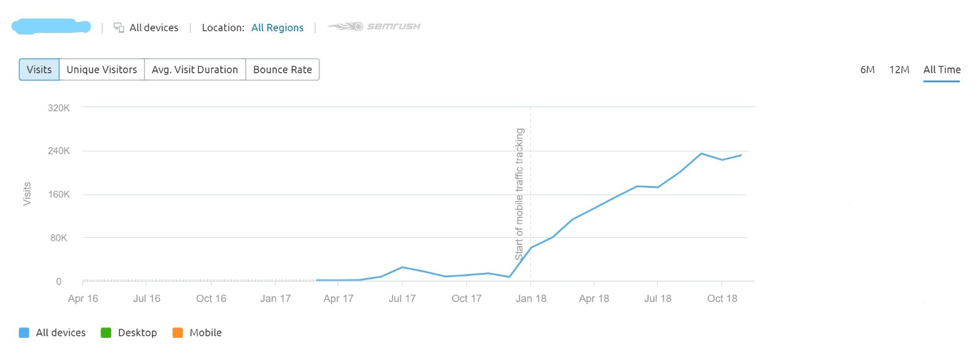Image resolution: width=980 pixels, height=361 pixels.
Task: Toggle the orange Mobile legend swatch
Action: (x=178, y=333)
